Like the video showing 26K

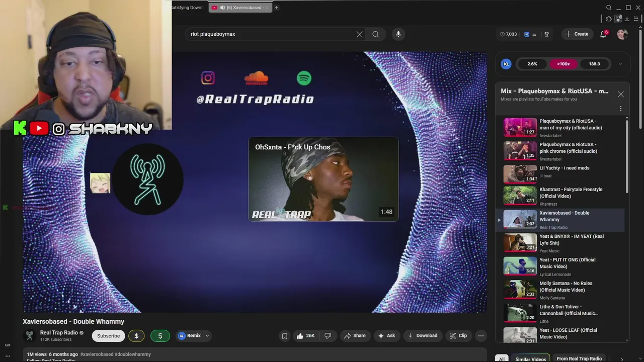306,336
